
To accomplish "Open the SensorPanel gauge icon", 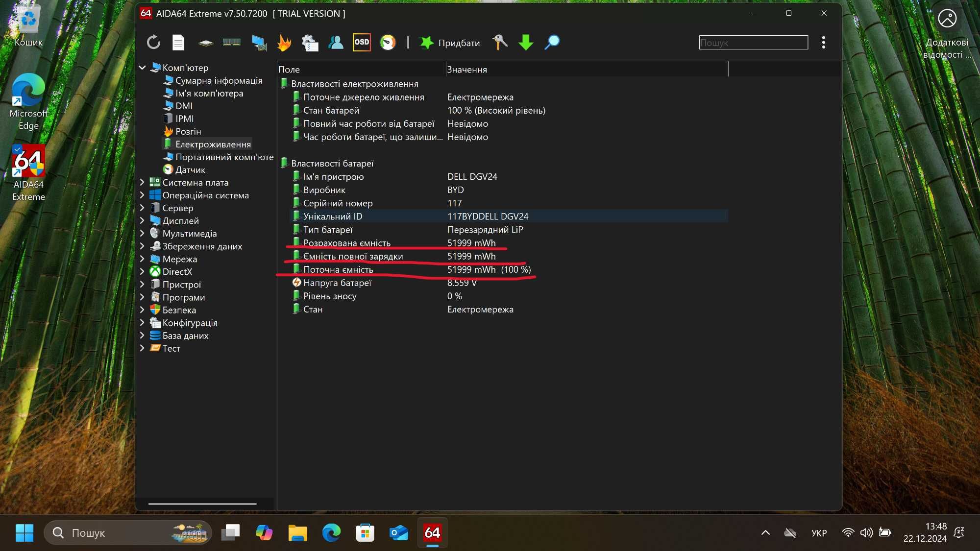I will [x=388, y=43].
